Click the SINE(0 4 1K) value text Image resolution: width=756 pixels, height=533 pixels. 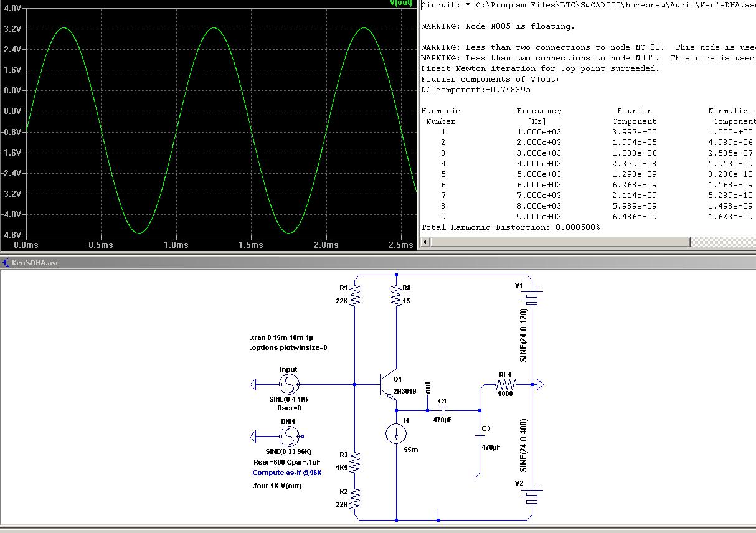288,399
